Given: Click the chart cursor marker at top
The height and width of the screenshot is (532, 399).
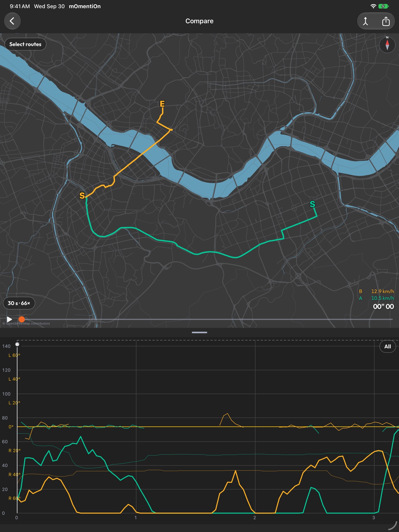Looking at the screenshot, I should pyautogui.click(x=17, y=344).
